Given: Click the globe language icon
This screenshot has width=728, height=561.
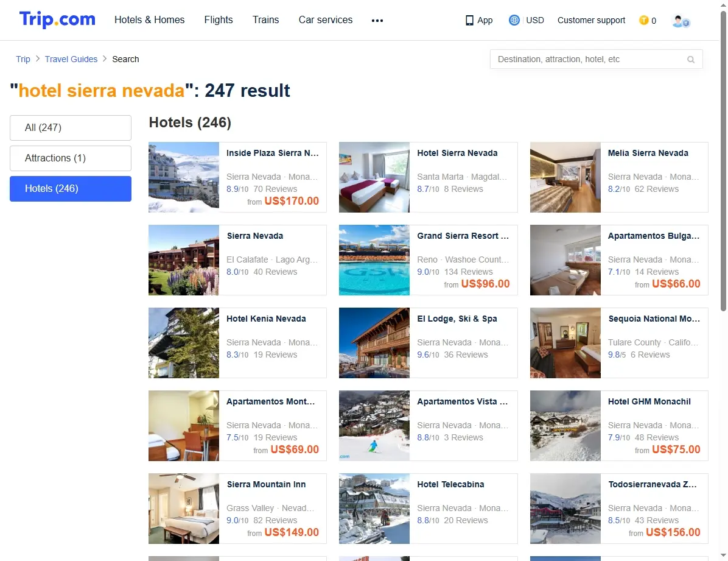Looking at the screenshot, I should tap(514, 20).
